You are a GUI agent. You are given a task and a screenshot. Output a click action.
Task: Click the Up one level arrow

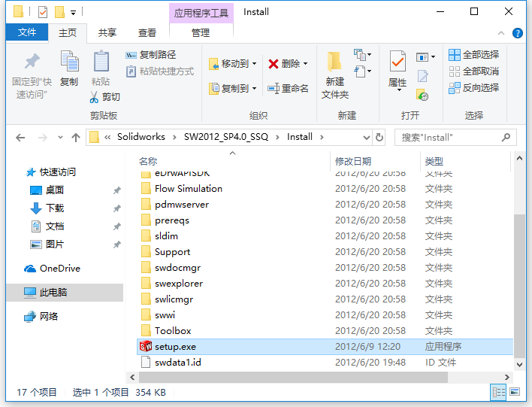pos(76,138)
